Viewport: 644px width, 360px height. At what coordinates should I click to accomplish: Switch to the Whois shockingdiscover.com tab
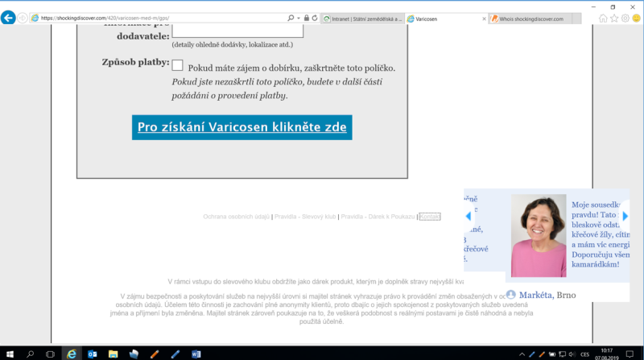[x=530, y=19]
